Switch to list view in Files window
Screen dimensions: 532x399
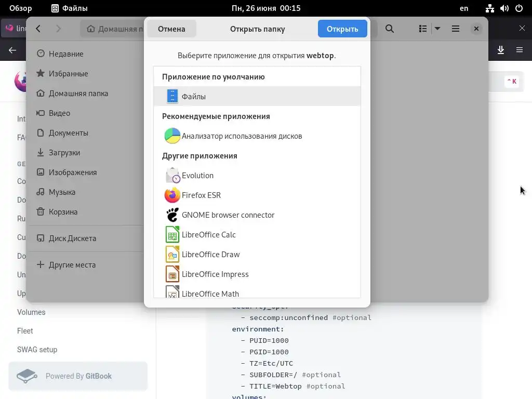coord(423,29)
